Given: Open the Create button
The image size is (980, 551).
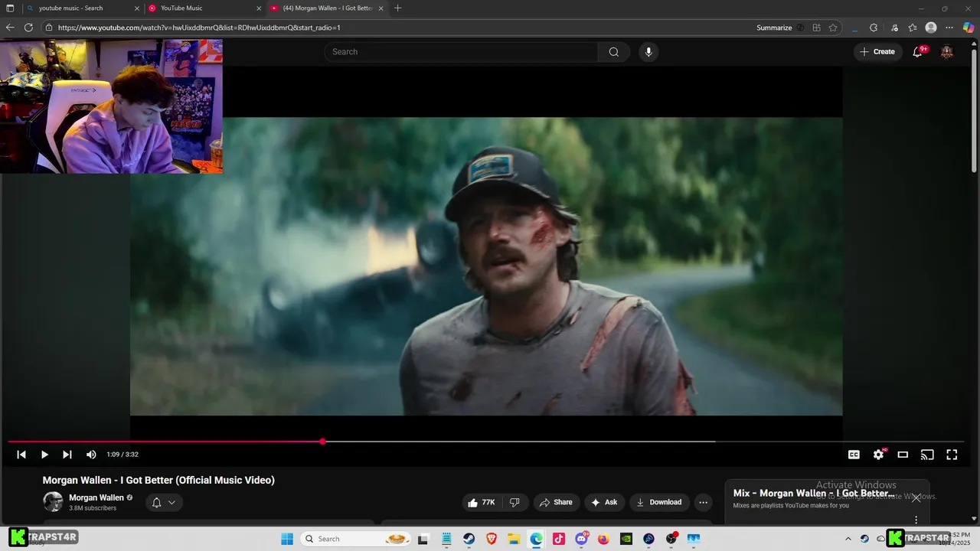Looking at the screenshot, I should click(877, 52).
